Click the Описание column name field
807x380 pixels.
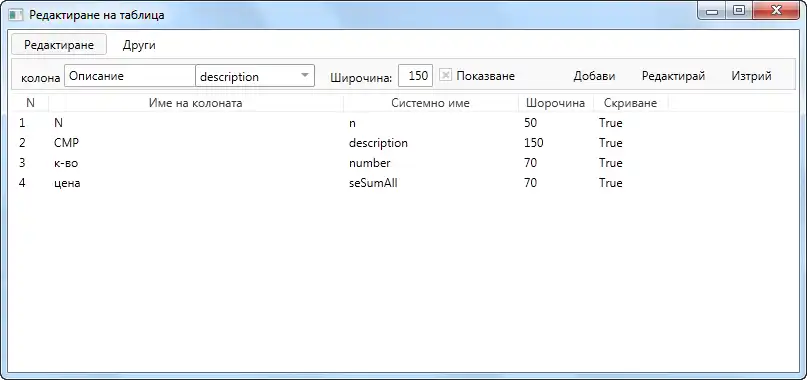tap(130, 76)
